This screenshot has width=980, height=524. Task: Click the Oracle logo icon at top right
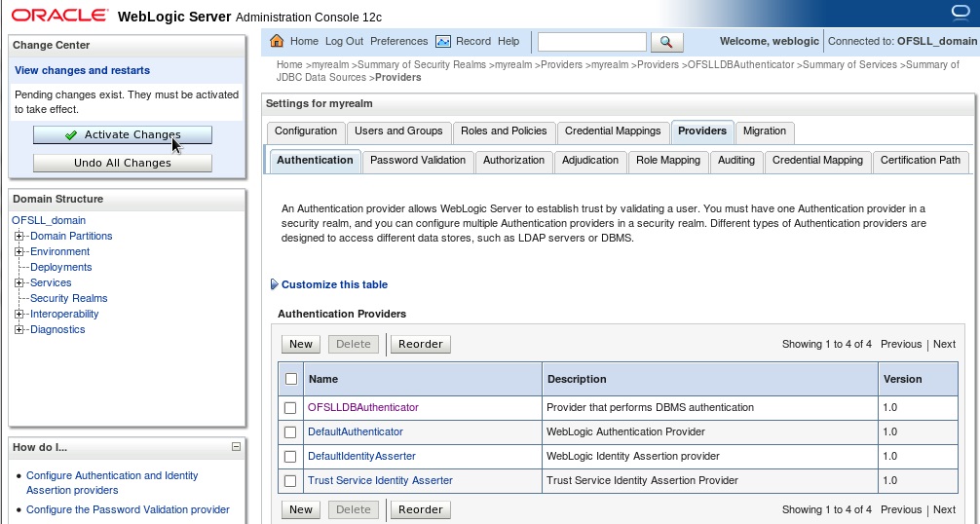click(960, 13)
